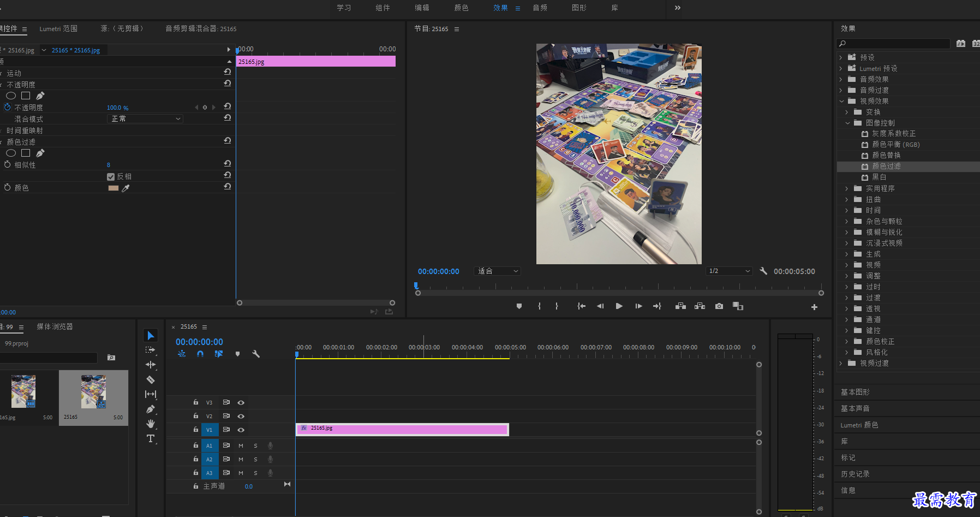Toggle V2 track output eye

(241, 416)
